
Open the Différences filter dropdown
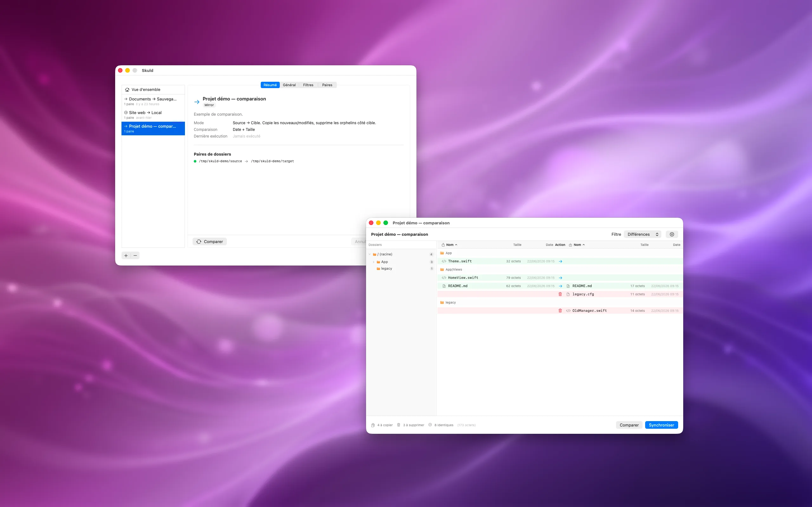(x=643, y=234)
